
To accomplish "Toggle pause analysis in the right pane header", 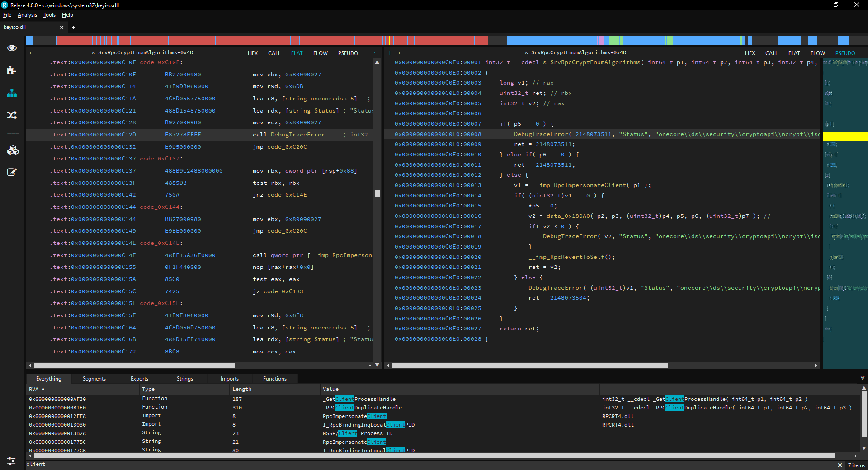I will [x=389, y=53].
